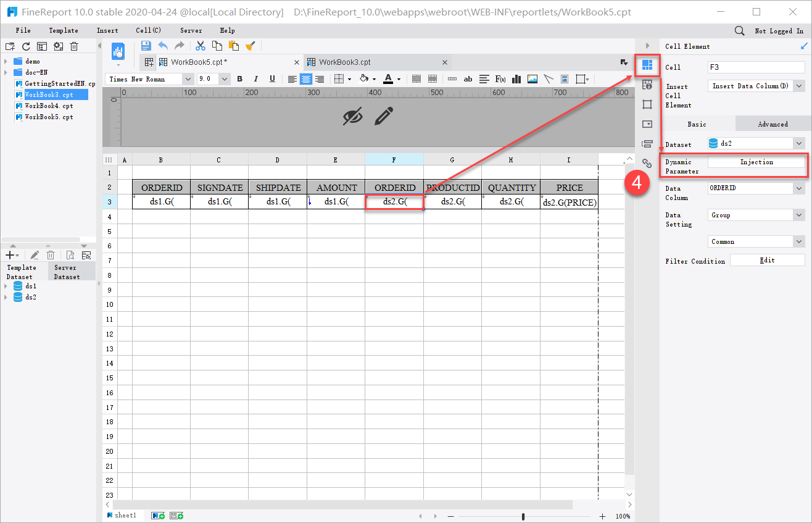Open the Preview dataset icon above Template Dataset
This screenshot has width=812, height=523.
pos(70,254)
